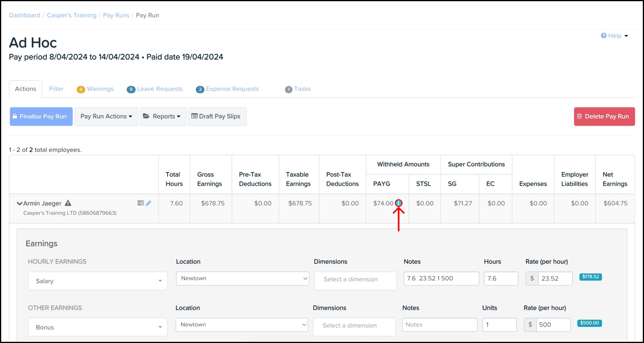Click the Notes field for the Bonus earning

click(x=440, y=325)
